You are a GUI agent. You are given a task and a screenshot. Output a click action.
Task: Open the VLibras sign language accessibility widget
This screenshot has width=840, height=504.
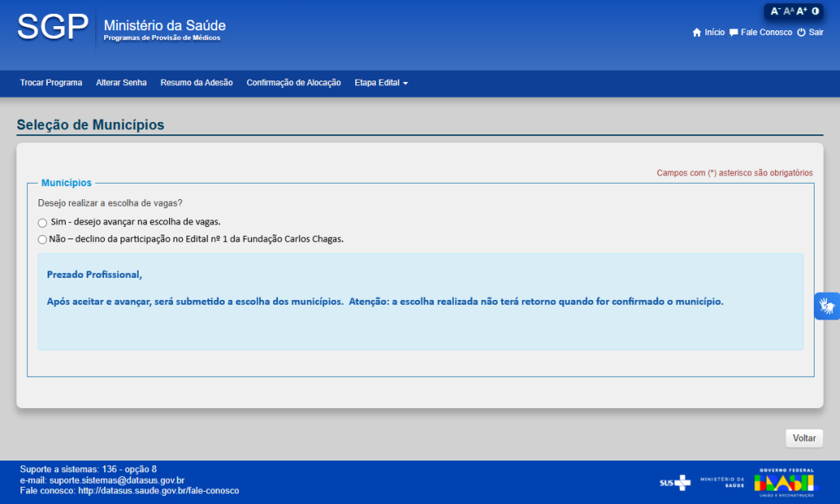pyautogui.click(x=827, y=306)
